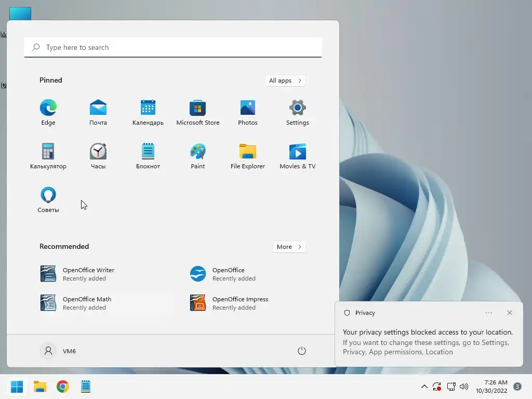Open Privacy notification options menu
The width and height of the screenshot is (532, 399).
(488, 313)
